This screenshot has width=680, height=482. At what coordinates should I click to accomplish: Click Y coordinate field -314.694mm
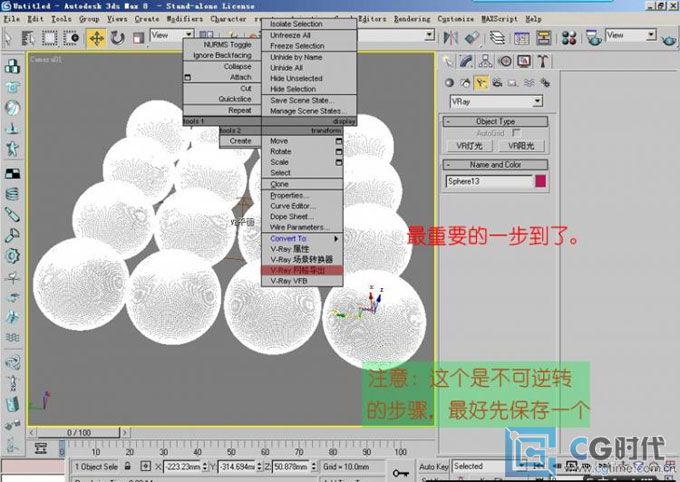click(237, 467)
